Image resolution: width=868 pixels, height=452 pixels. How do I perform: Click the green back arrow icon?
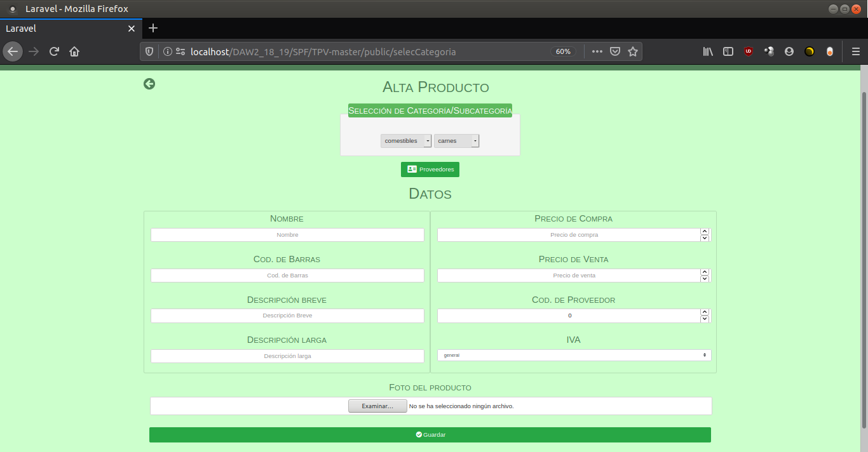click(149, 84)
